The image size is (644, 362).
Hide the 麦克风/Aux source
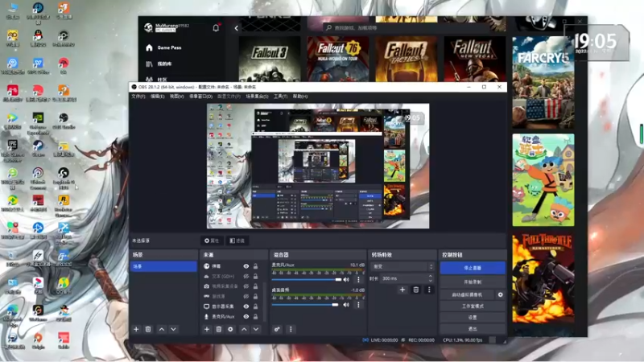click(246, 316)
